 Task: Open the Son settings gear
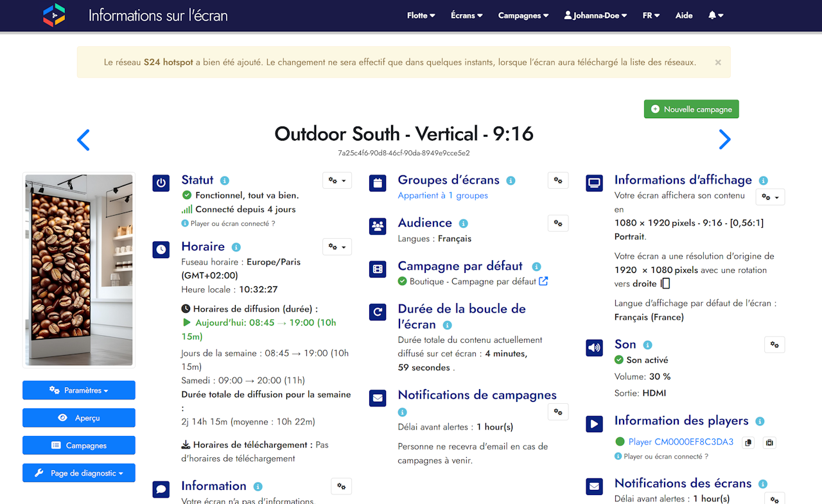point(774,345)
